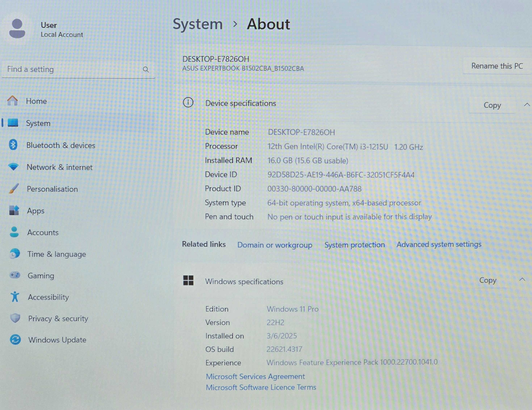Click the Windows Feature Experience Pack text
The image size is (532, 410).
[352, 362]
